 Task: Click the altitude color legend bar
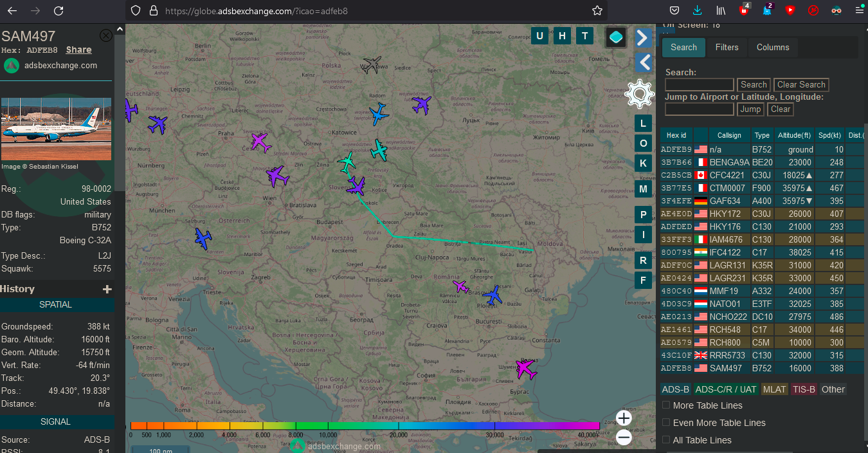coord(365,426)
